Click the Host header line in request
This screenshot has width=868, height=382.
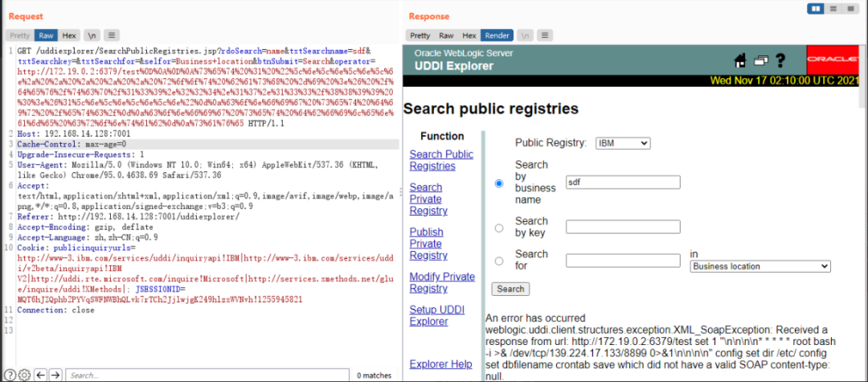tap(74, 133)
